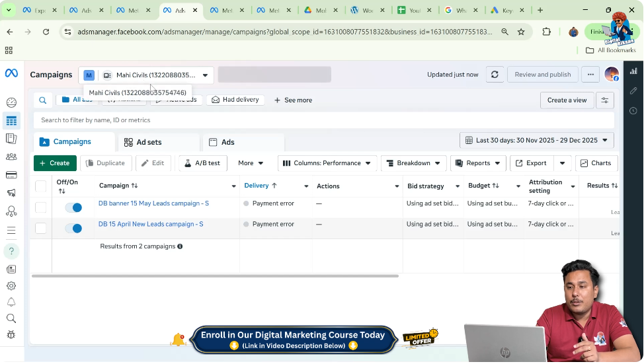Click the Search to filter input field

pyautogui.click(x=323, y=120)
